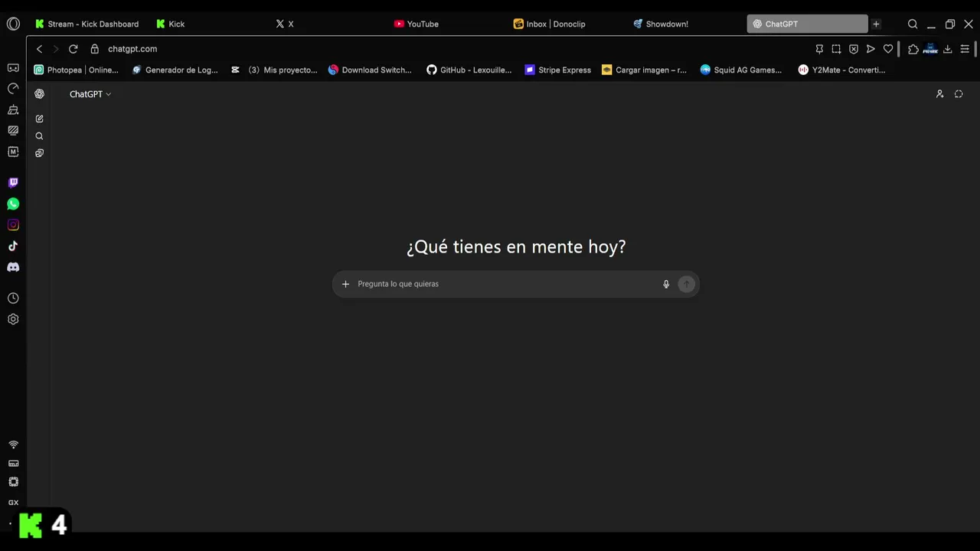
Task: Expand the ChatGPT model dropdown
Action: pyautogui.click(x=90, y=94)
